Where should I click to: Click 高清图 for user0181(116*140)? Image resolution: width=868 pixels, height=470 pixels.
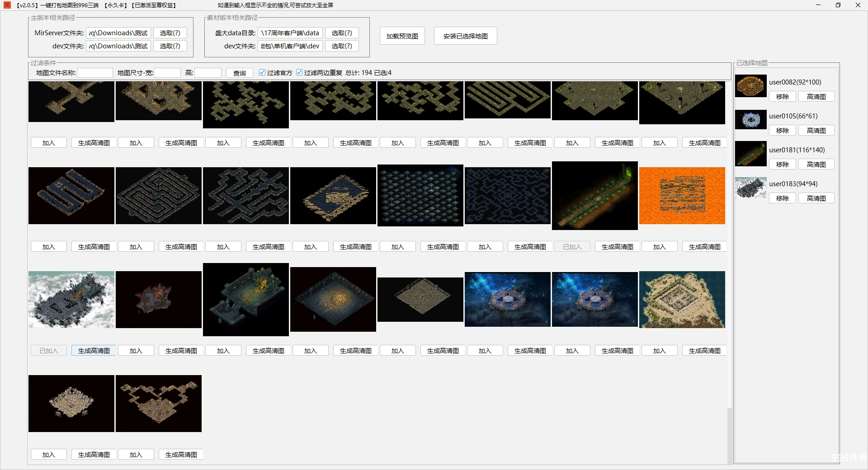(816, 164)
